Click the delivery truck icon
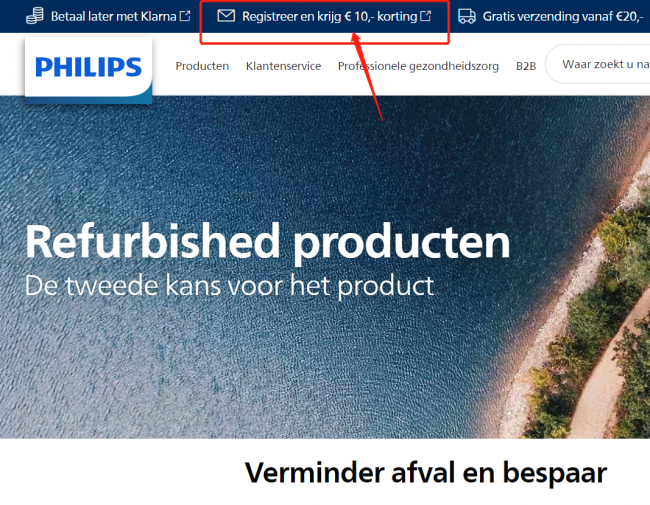This screenshot has height=505, width=650. pos(467,16)
